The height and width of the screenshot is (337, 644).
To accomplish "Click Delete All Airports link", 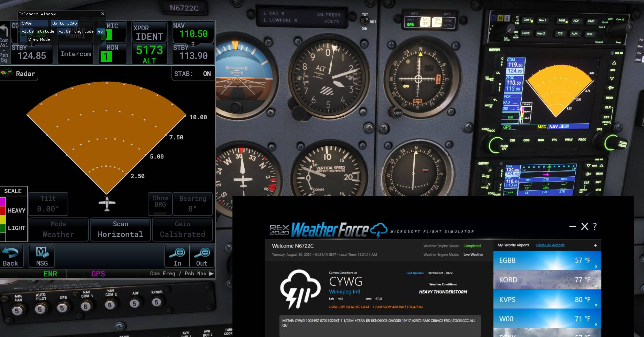I will (x=550, y=245).
